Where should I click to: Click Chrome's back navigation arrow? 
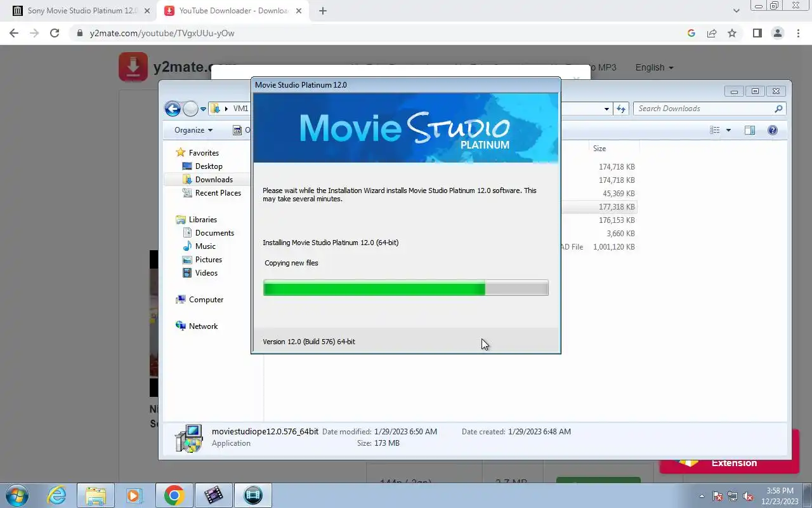point(14,33)
